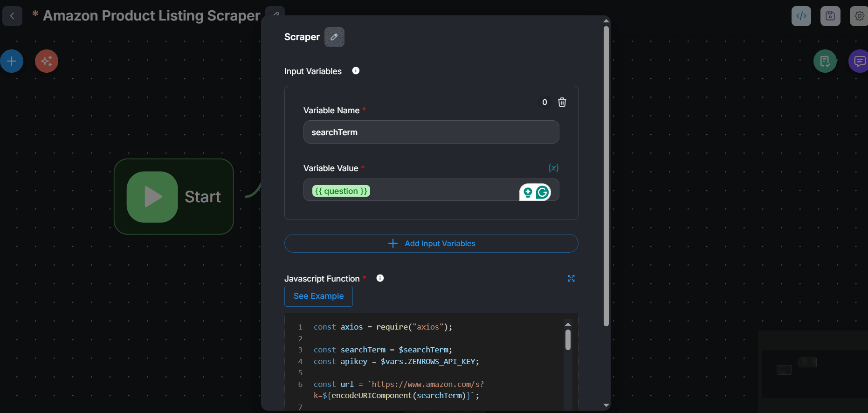Save the chatflow with disk icon

830,16
